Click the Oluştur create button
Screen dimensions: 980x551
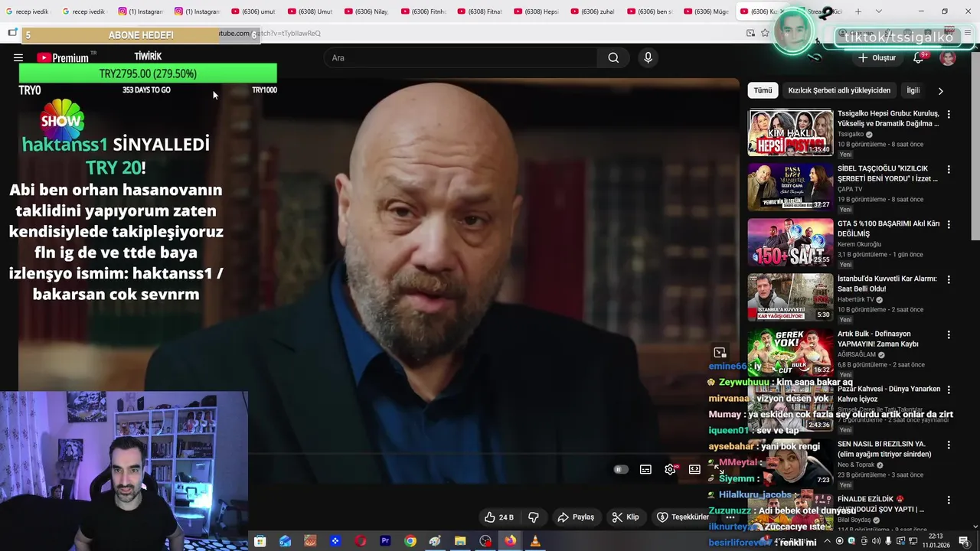click(877, 57)
